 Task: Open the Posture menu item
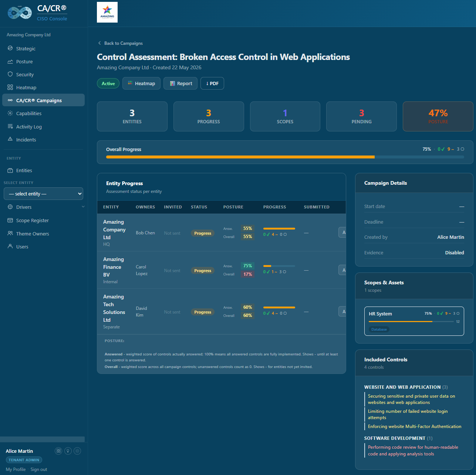pos(44,61)
